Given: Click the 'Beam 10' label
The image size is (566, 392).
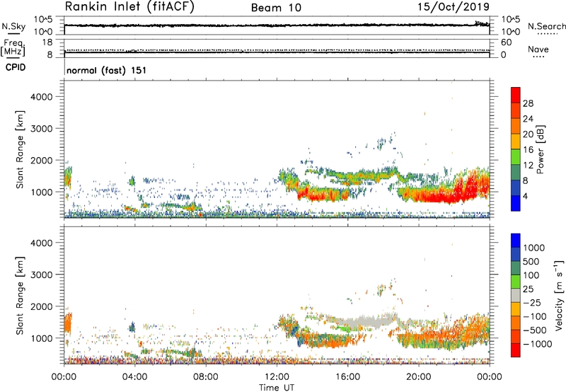Looking at the screenshot, I should pos(276,8).
